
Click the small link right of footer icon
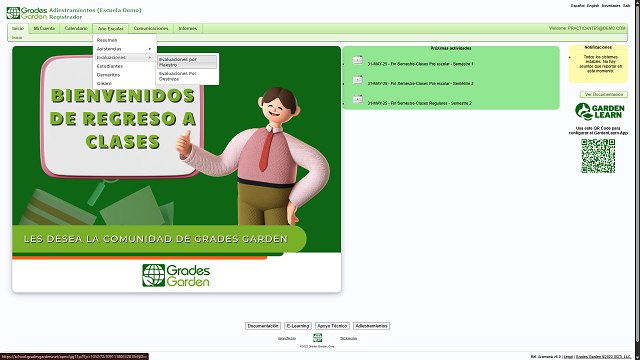click(349, 338)
